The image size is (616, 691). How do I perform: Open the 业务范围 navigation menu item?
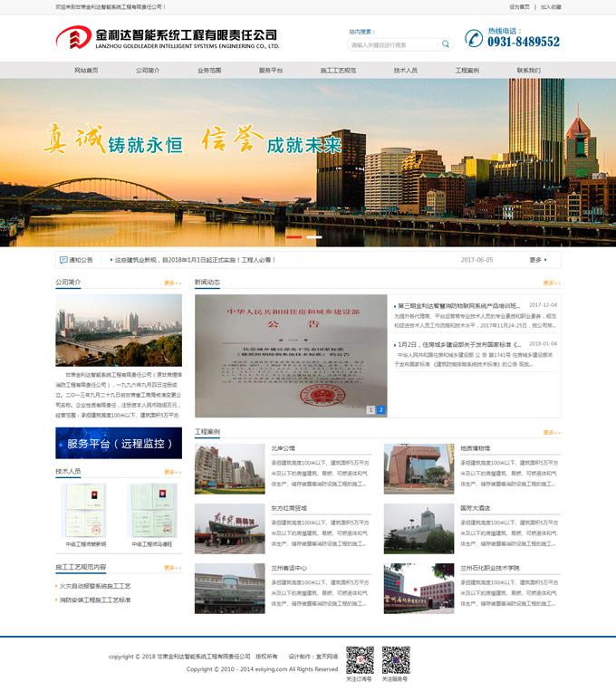pos(209,70)
